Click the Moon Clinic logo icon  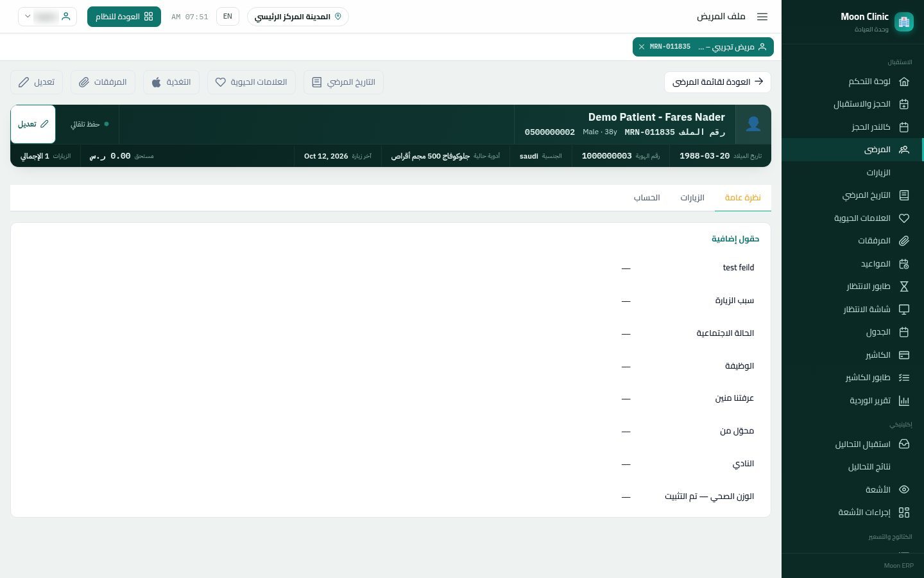click(x=904, y=22)
